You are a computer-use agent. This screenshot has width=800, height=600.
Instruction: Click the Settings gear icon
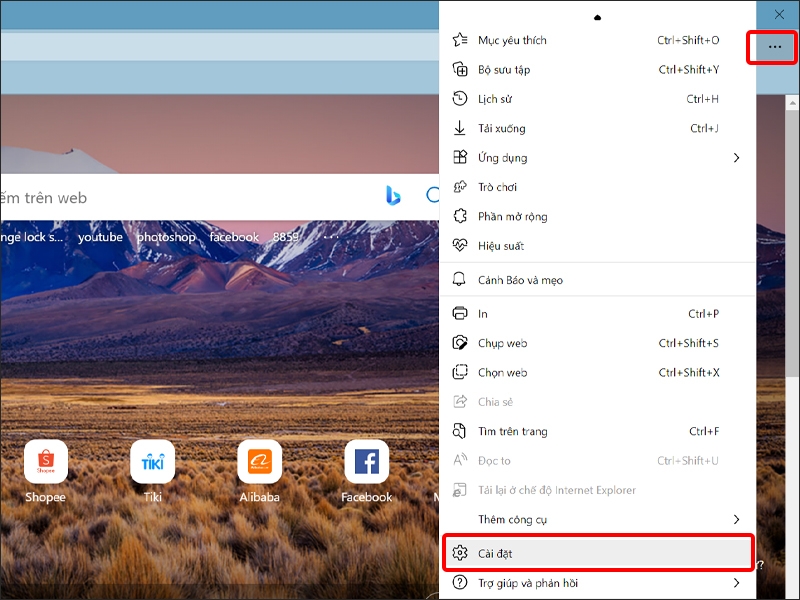coord(460,553)
